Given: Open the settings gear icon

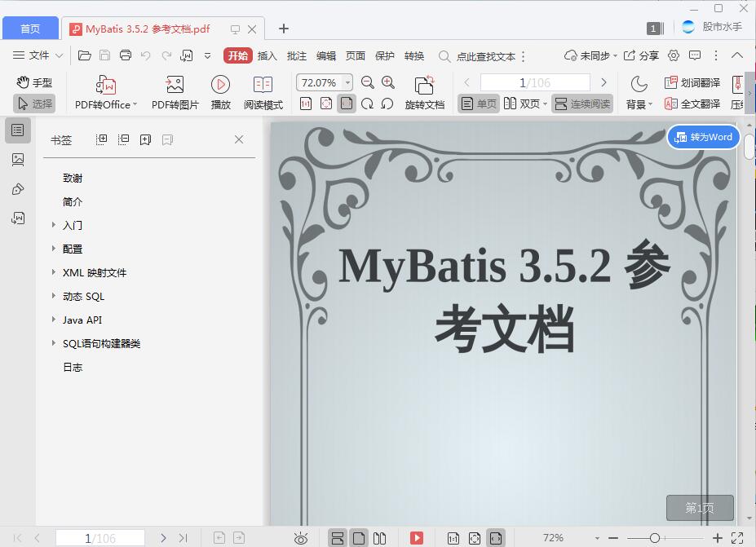Looking at the screenshot, I should 674,55.
